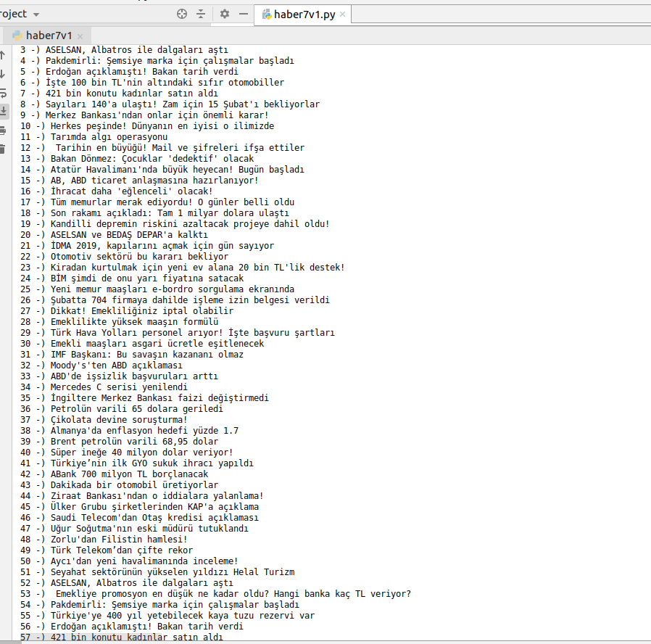Click the locate current file crosshair icon
Screen dimensions: 651x644
coord(182,14)
